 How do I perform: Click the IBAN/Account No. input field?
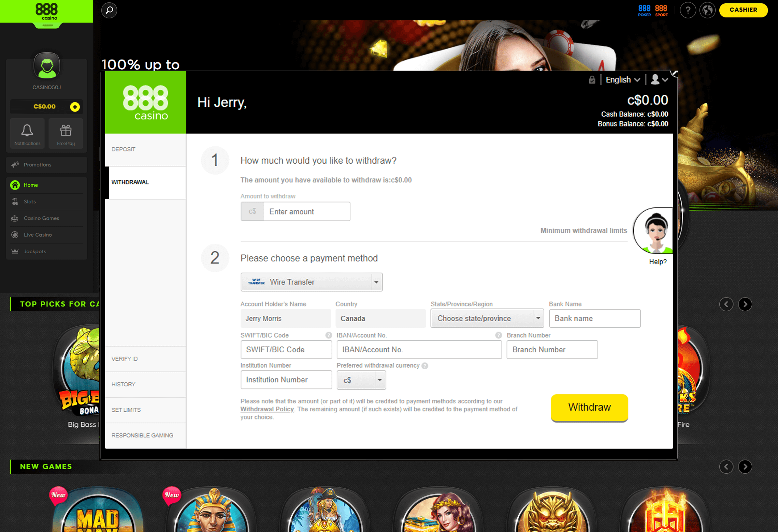point(419,350)
